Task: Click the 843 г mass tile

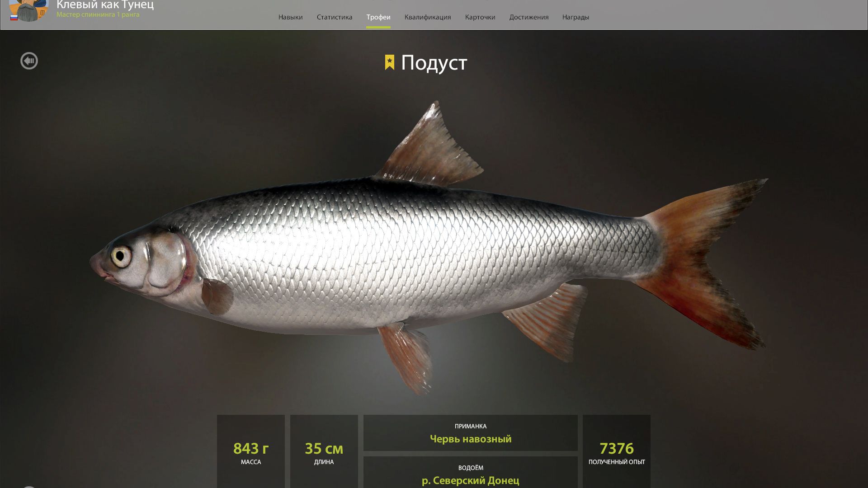Action: tap(251, 451)
